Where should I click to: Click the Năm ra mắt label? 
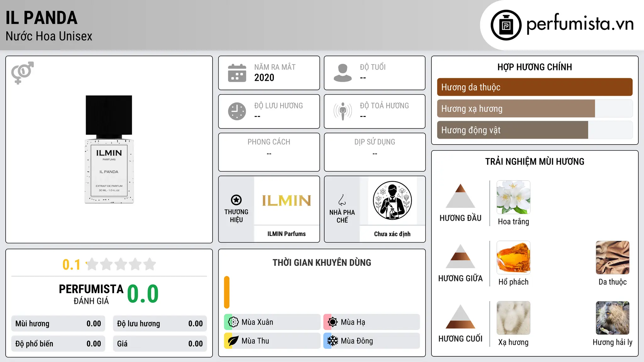pos(275,67)
